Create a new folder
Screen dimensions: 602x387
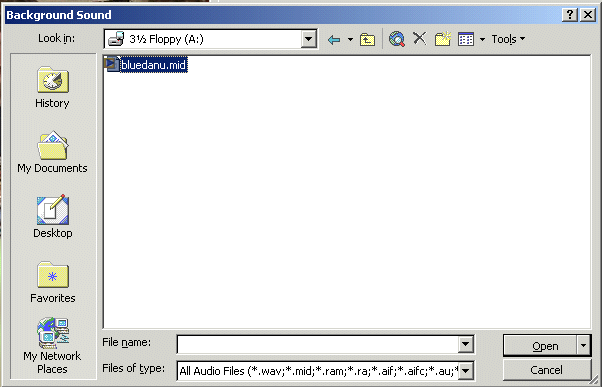[x=443, y=39]
